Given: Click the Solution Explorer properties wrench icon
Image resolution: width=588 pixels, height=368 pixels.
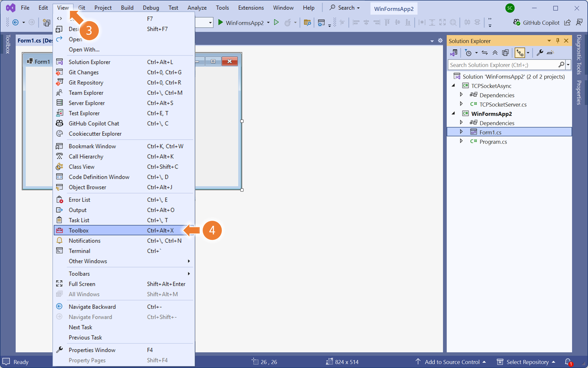Looking at the screenshot, I should 540,53.
